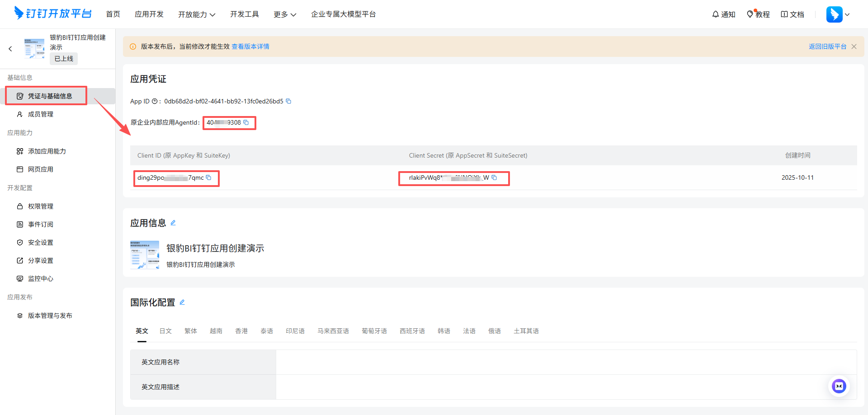Screen dimensions: 868x415
Task: Open 教程 tutorials via the lightbulb icon
Action: click(x=751, y=14)
